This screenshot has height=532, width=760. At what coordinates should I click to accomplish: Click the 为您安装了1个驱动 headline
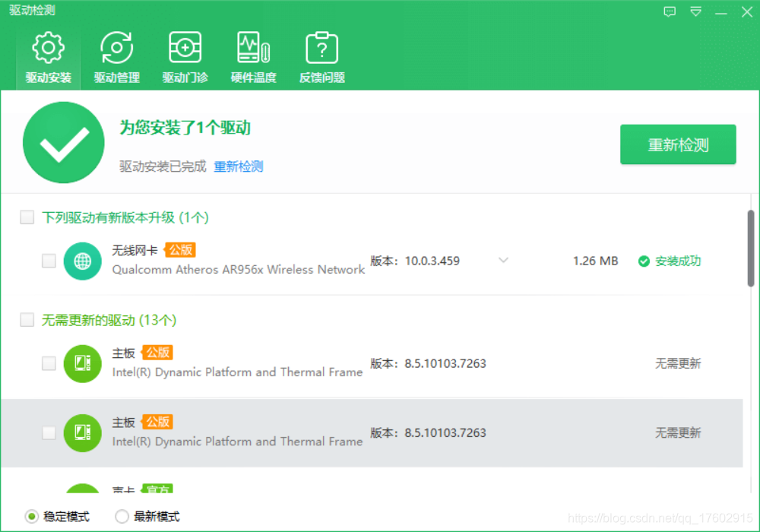[185, 128]
